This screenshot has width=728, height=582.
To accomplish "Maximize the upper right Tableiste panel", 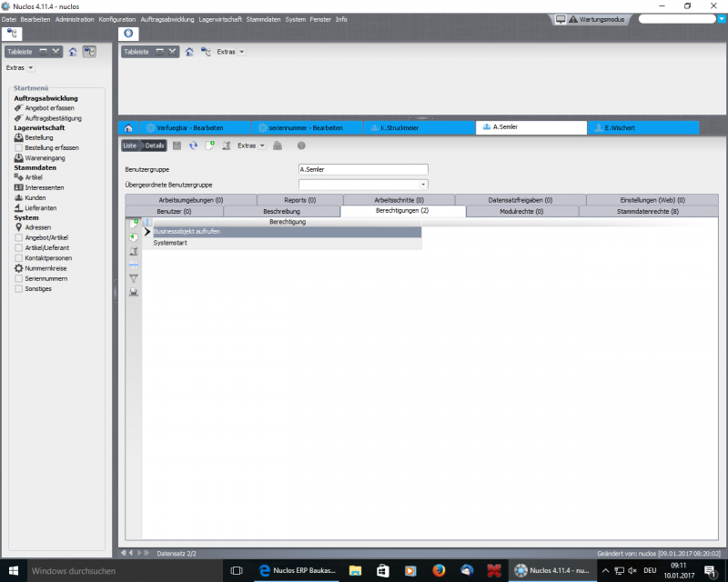I will point(160,52).
